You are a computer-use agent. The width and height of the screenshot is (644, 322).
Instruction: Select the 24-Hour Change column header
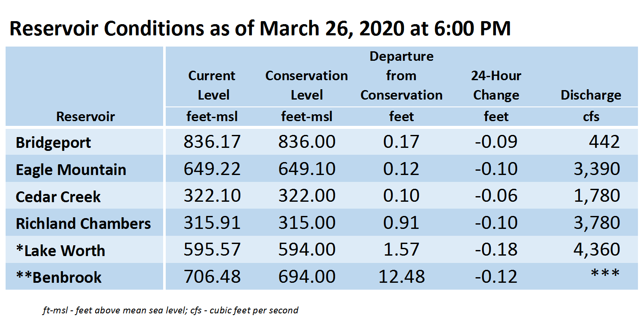(x=496, y=85)
